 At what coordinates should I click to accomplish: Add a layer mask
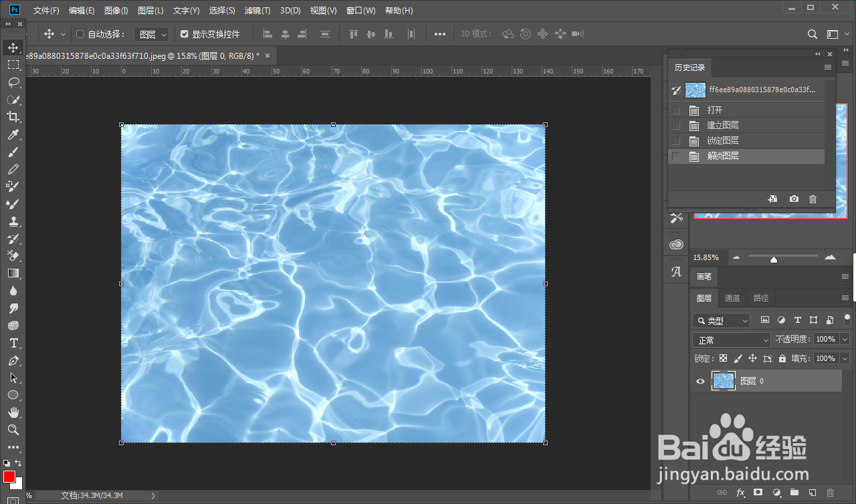(758, 493)
